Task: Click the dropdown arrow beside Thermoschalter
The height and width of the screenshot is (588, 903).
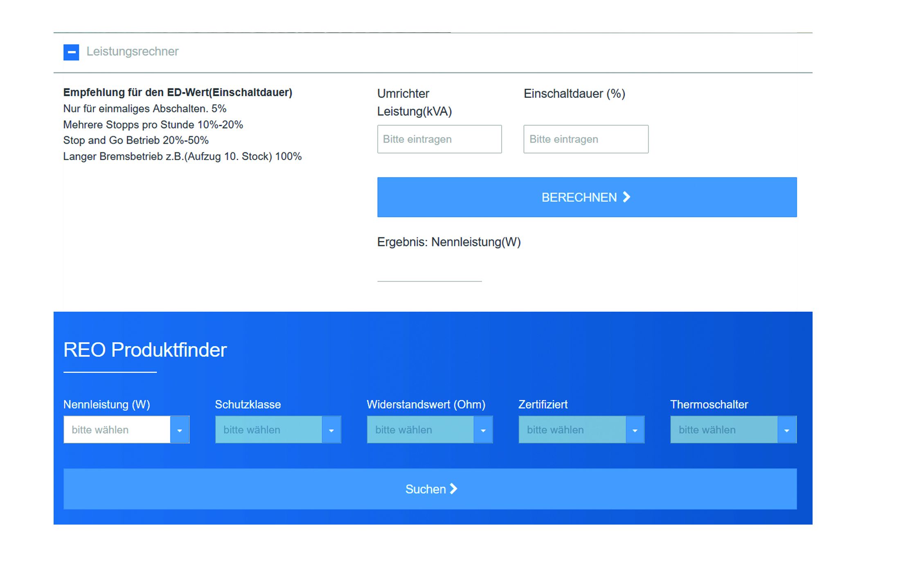Action: (x=787, y=430)
